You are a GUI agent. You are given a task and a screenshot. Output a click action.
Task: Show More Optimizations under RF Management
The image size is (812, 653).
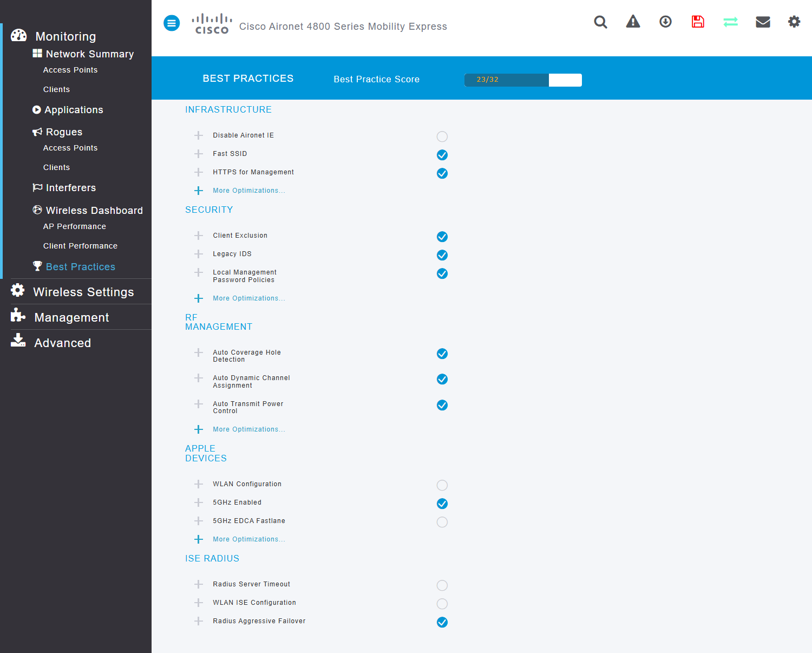[249, 429]
